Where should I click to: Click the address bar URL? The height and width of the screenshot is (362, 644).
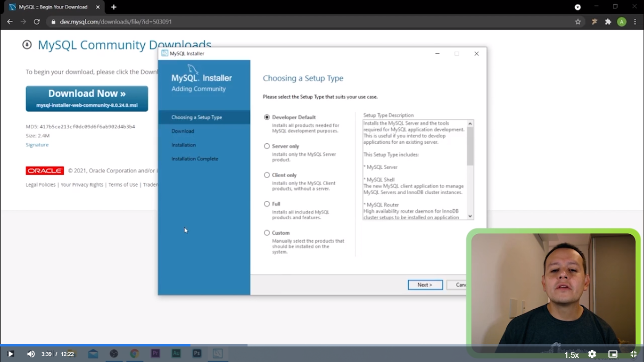pyautogui.click(x=116, y=22)
